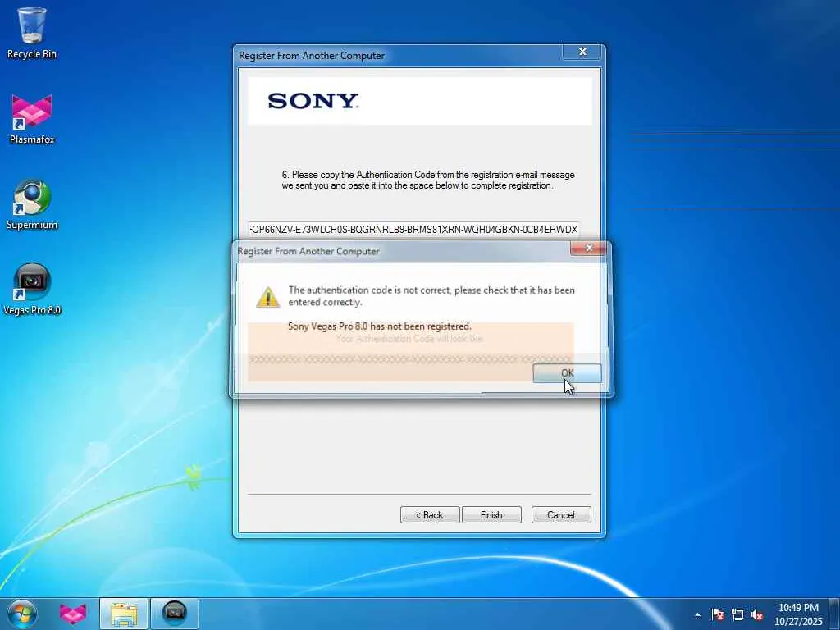Image resolution: width=840 pixels, height=630 pixels.
Task: Click the SONY logo banner
Action: 420,101
